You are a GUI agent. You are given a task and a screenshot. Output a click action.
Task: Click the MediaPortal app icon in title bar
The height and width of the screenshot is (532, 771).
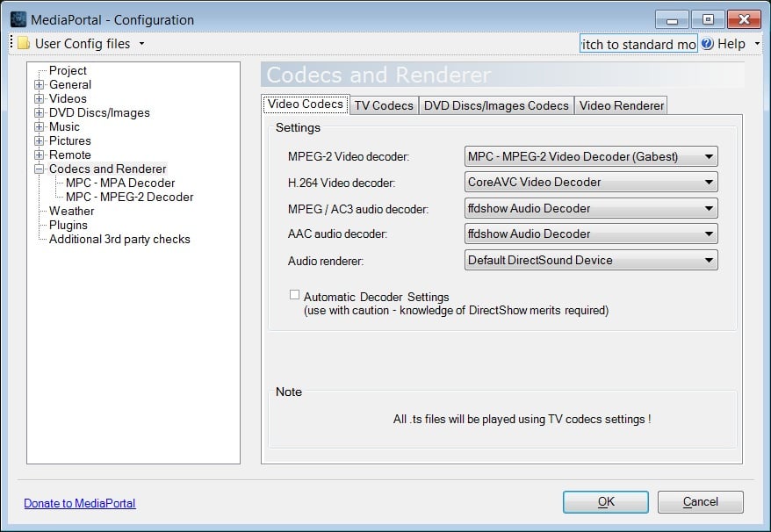coord(18,20)
